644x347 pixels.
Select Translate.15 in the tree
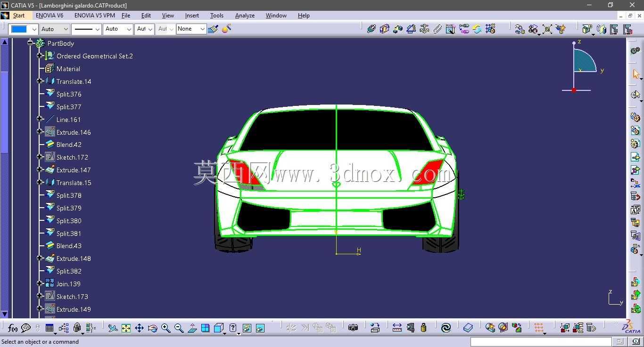[74, 183]
